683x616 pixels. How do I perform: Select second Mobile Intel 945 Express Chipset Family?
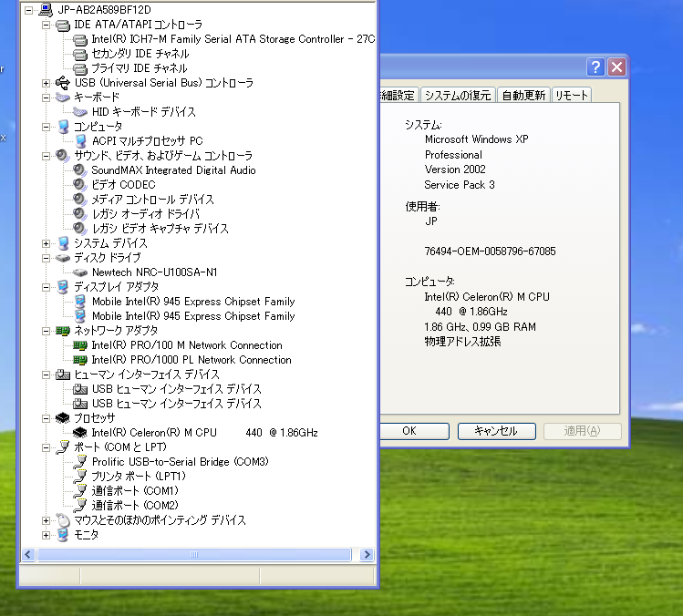(x=193, y=316)
